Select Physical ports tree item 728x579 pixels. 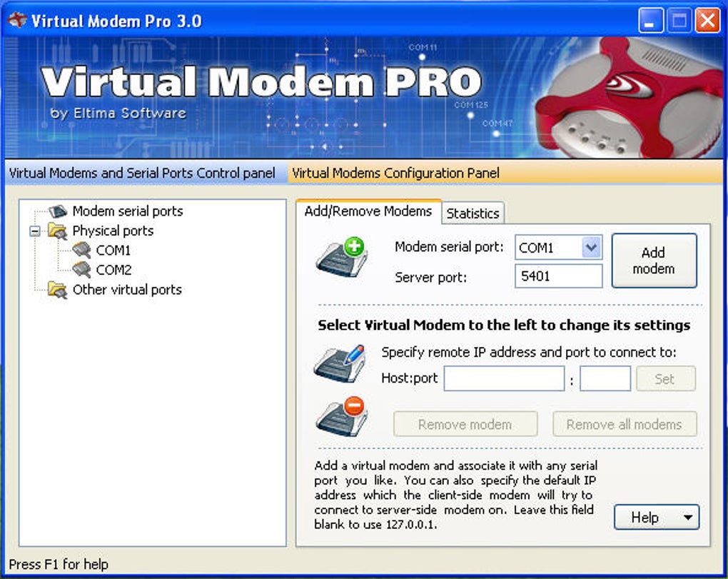coord(113,231)
